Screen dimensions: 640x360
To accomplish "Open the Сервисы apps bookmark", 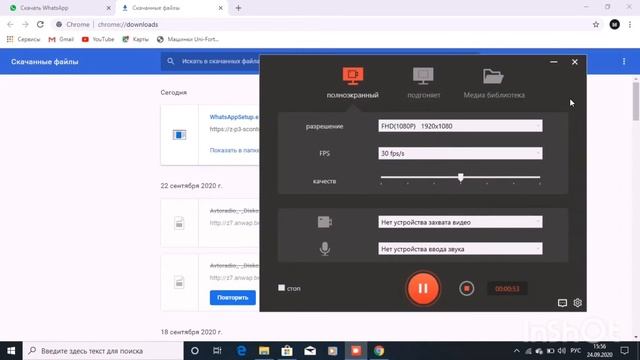I will [23, 39].
